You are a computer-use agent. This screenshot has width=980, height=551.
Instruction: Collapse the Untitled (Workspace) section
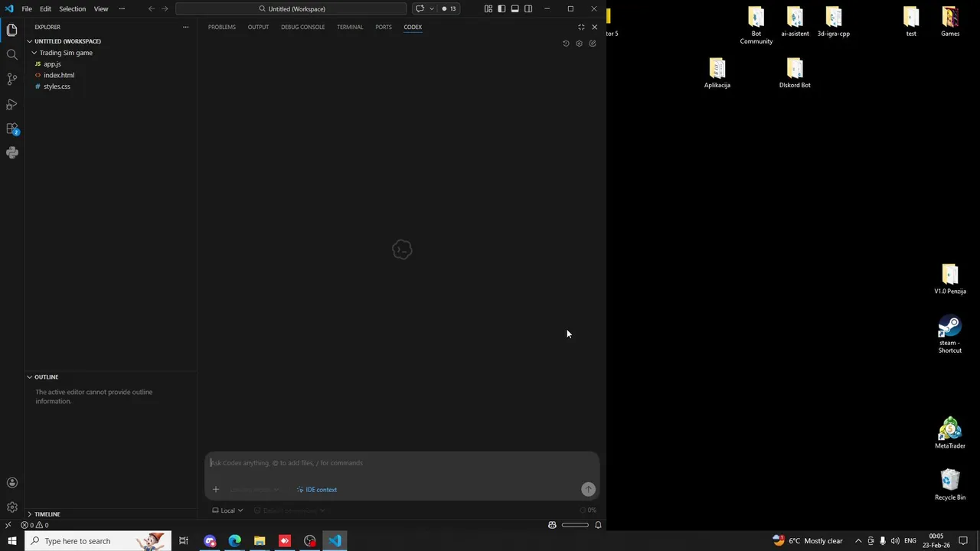coord(111,41)
